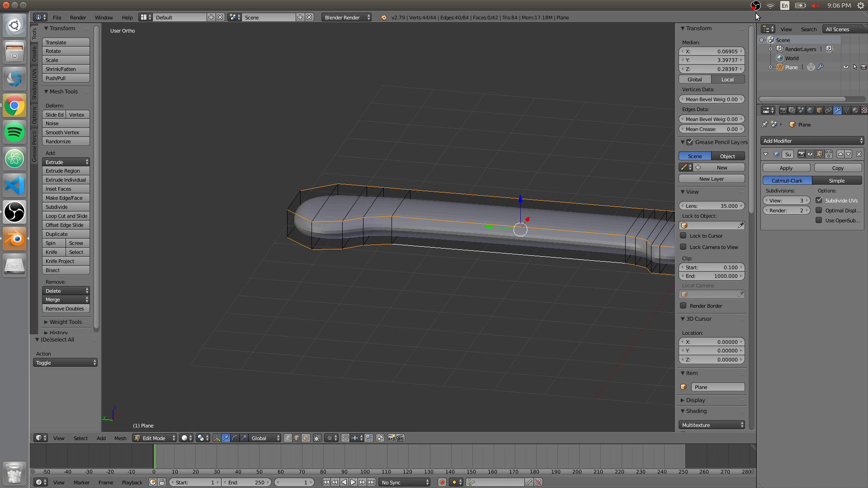
Task: Open the Multitexture shading dropdown
Action: coord(712,425)
